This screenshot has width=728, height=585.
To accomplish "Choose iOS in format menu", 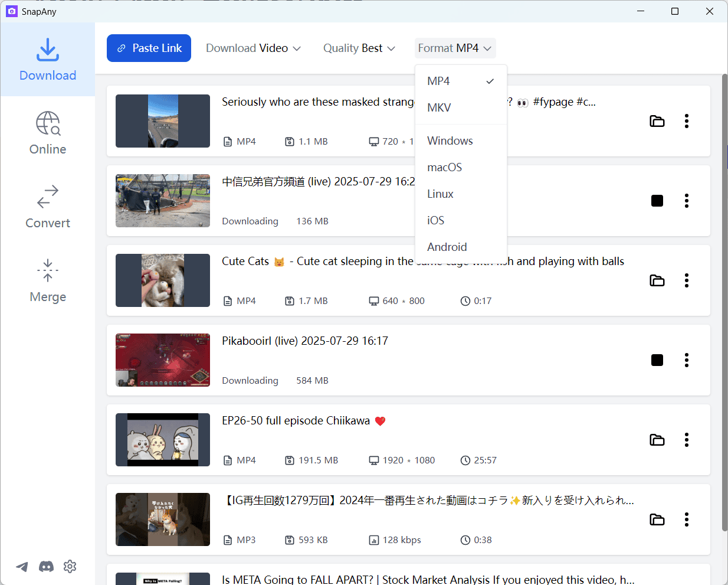I will [x=461, y=220].
